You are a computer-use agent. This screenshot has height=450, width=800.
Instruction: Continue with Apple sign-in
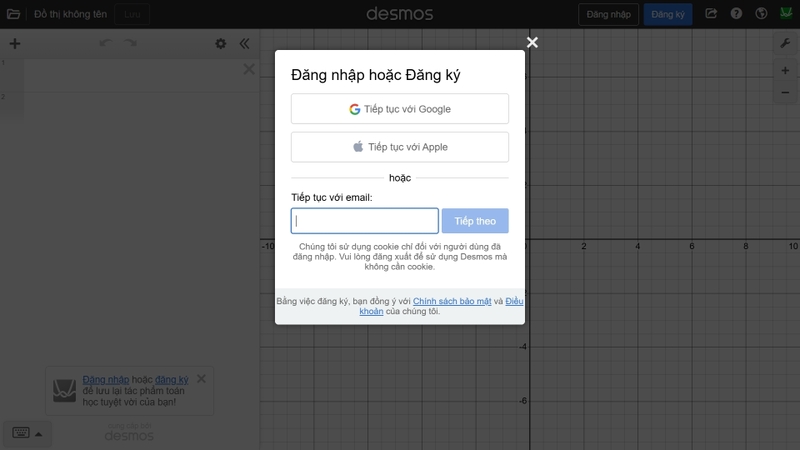click(x=399, y=147)
